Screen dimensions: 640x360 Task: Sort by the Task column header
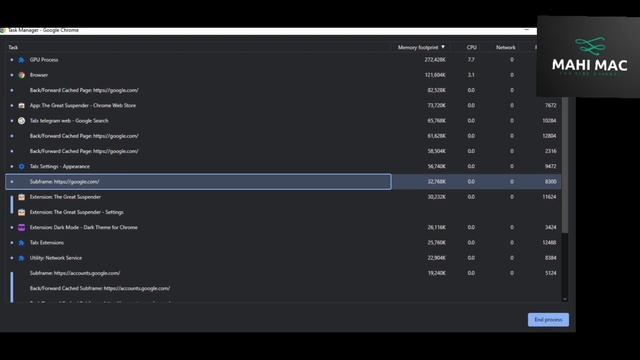[13, 47]
